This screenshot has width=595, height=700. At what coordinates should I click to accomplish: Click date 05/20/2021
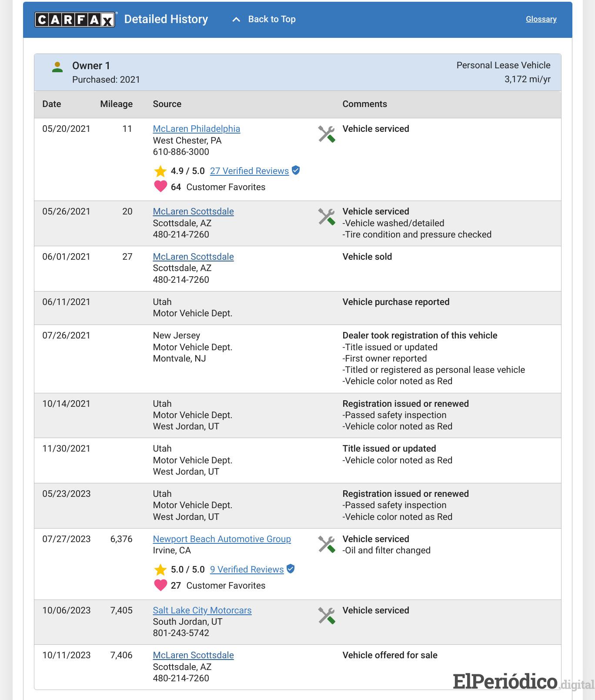tap(66, 129)
